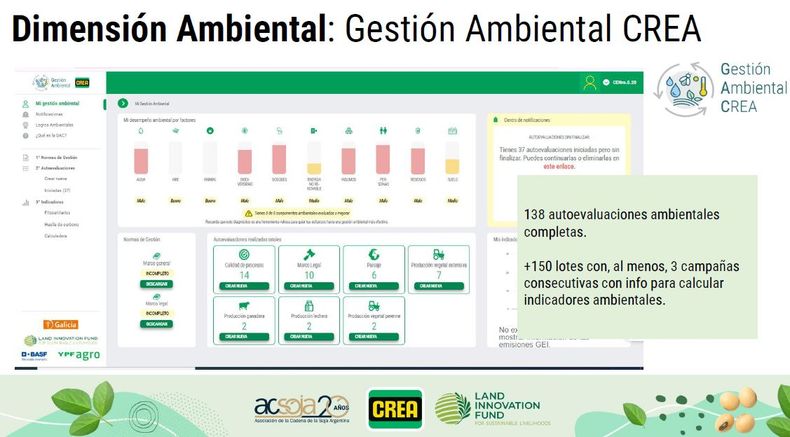Click the yellow warning message about evaluated components
The height and width of the screenshot is (437, 790).
[297, 213]
